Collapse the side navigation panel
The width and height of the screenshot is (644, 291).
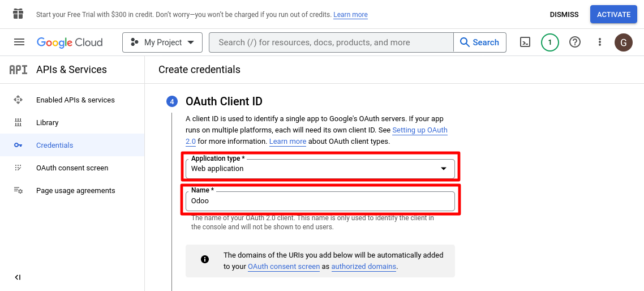coord(18,277)
